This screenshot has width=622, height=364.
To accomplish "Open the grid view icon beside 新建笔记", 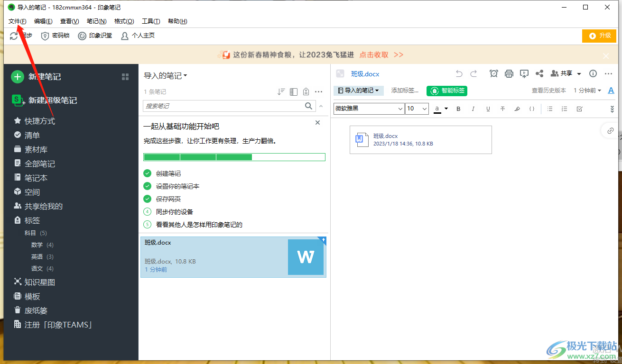I will 125,77.
